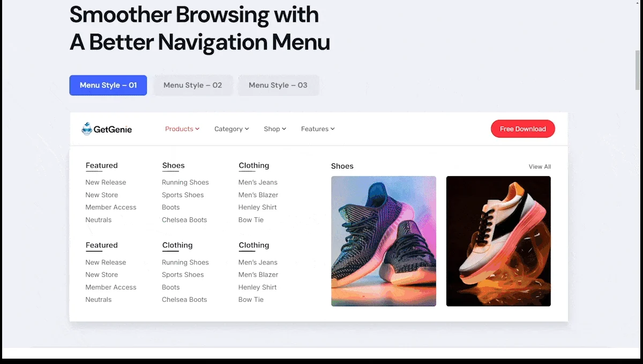Viewport: 643px width, 364px height.
Task: Click the Free Download button
Action: [522, 128]
